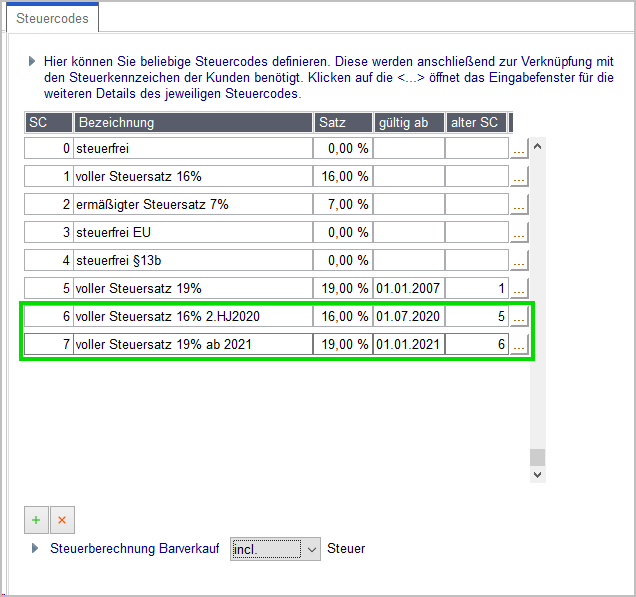
Task: Click the green plus add-row icon
Action: point(36,520)
